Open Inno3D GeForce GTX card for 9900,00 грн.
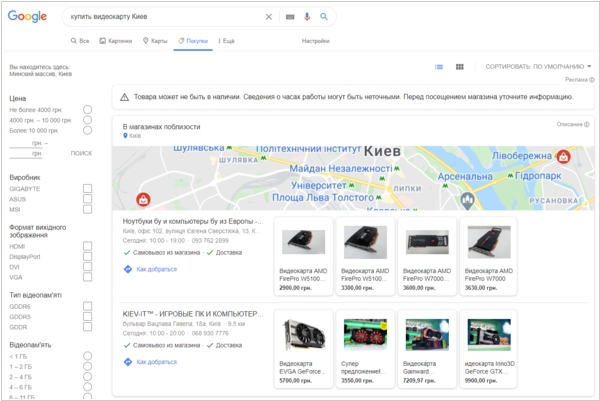 coord(489,349)
